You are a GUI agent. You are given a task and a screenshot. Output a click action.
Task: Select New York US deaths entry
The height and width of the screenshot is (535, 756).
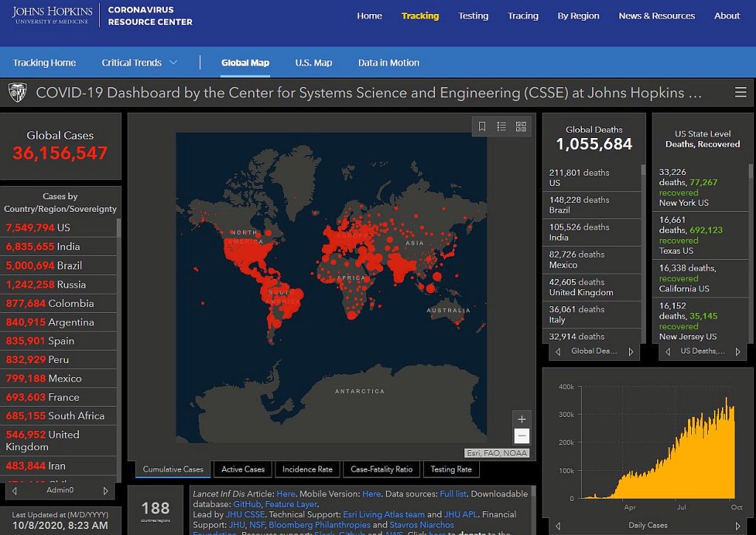coord(701,187)
